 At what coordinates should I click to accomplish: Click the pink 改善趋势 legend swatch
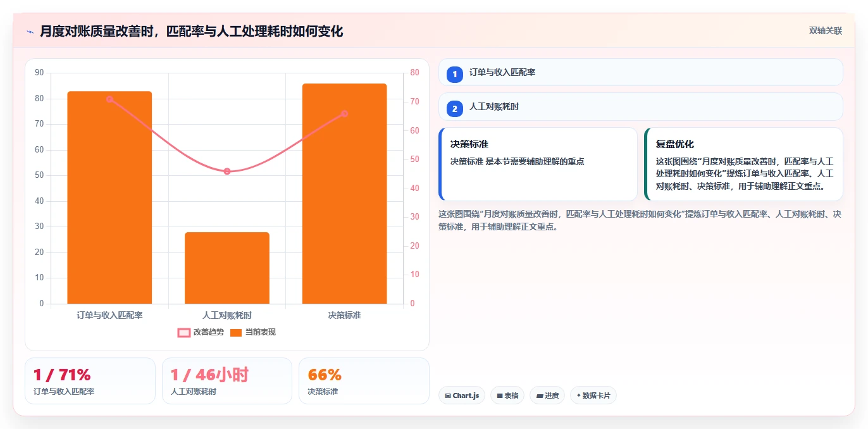(x=183, y=333)
